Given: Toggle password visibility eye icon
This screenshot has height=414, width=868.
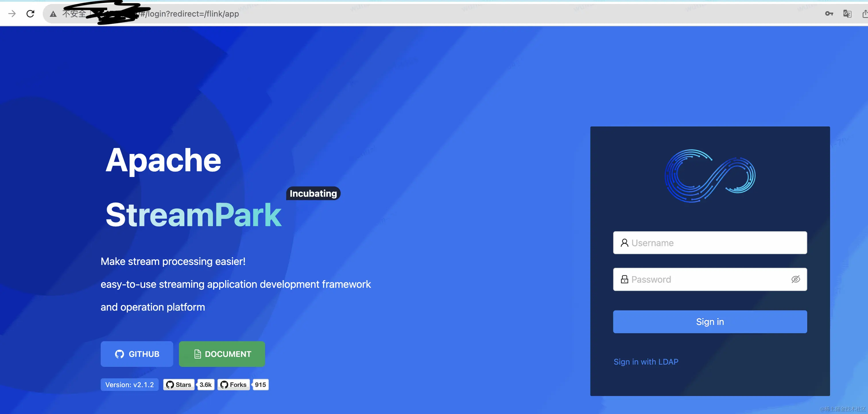Looking at the screenshot, I should pyautogui.click(x=796, y=279).
